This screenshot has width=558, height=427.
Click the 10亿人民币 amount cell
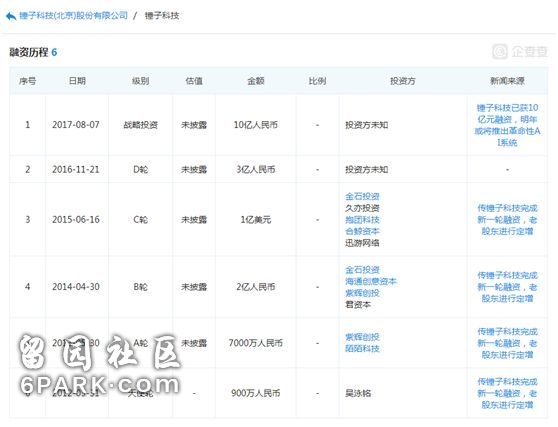256,125
